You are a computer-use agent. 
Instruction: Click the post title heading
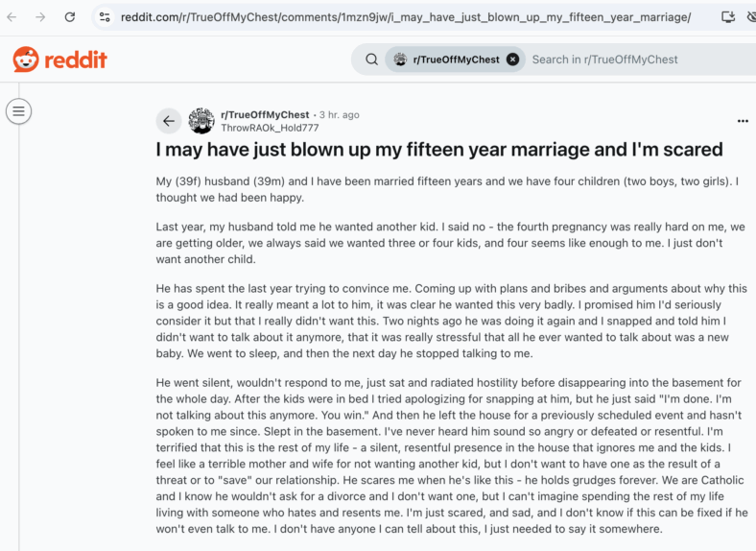point(438,150)
